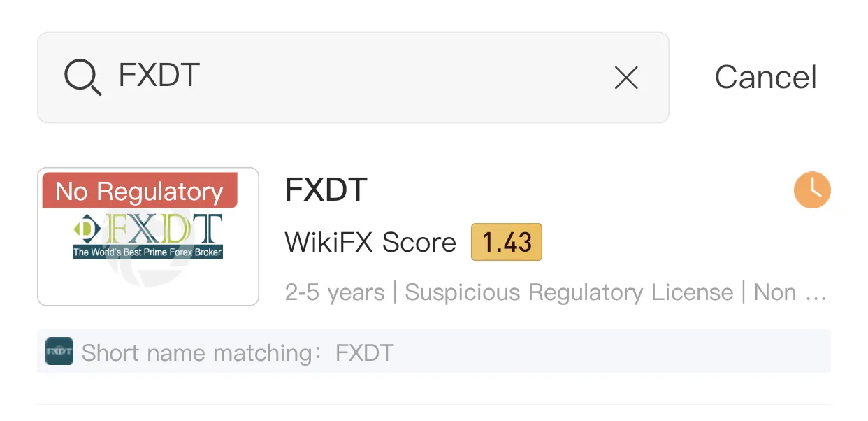The width and height of the screenshot is (868, 421).
Task: Open the FXDT broker logo thumbnail
Action: [148, 236]
